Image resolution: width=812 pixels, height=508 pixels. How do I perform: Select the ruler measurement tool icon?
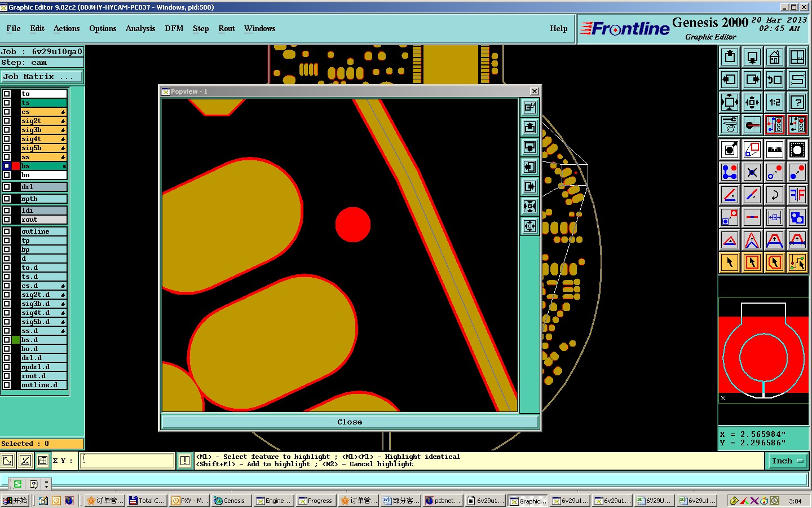pos(775,150)
